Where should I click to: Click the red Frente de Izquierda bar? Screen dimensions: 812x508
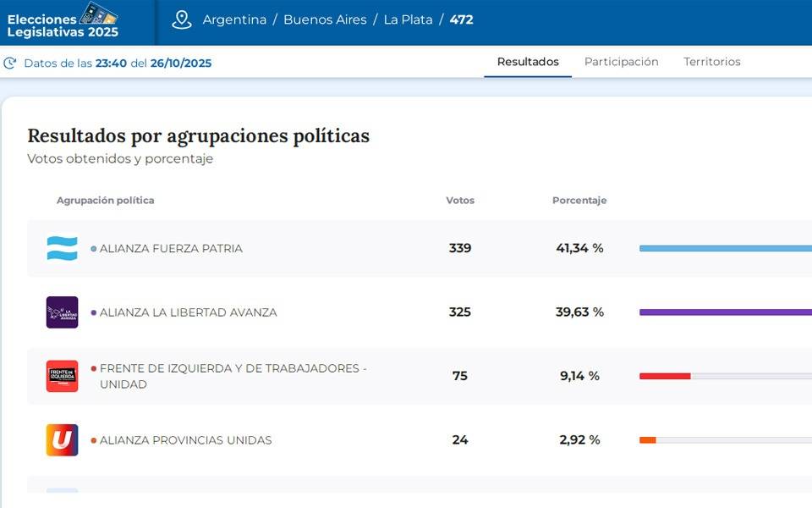665,376
